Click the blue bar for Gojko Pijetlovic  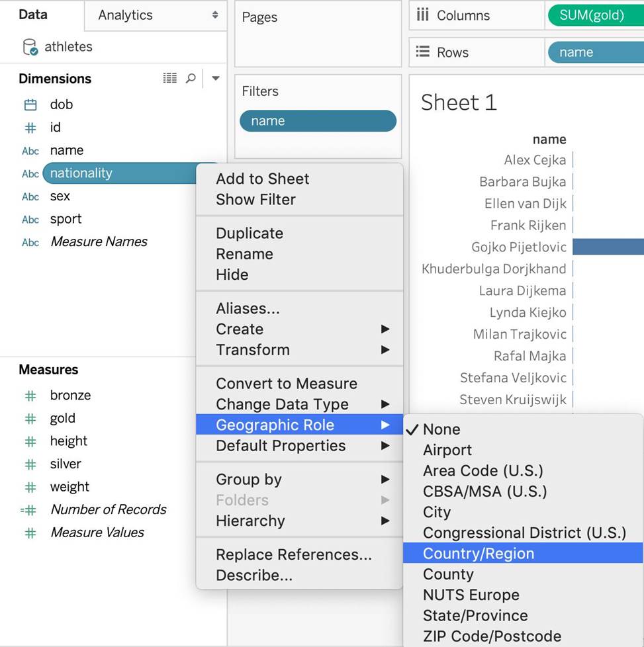click(x=608, y=247)
